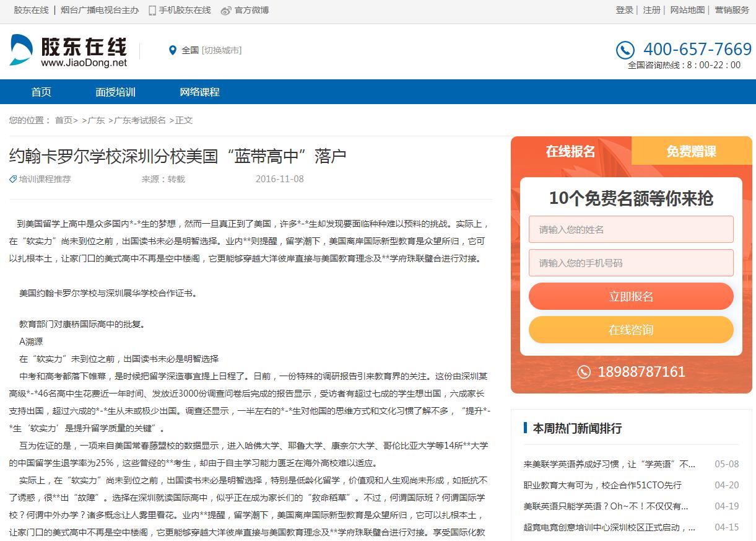Image resolution: width=756 pixels, height=541 pixels.
Task: Open news item 职业教育大有可为，校企合作51CTO先行
Action: [x=602, y=485]
